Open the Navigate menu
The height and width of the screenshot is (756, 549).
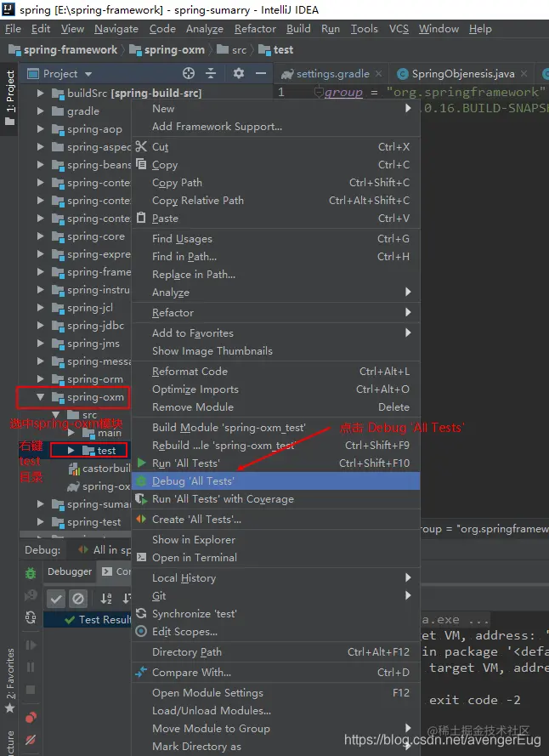coord(116,29)
